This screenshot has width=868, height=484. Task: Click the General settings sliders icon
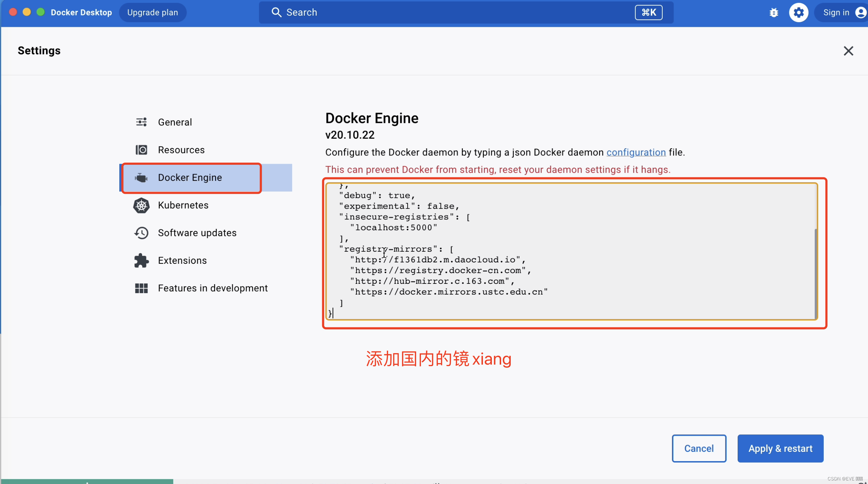(141, 122)
